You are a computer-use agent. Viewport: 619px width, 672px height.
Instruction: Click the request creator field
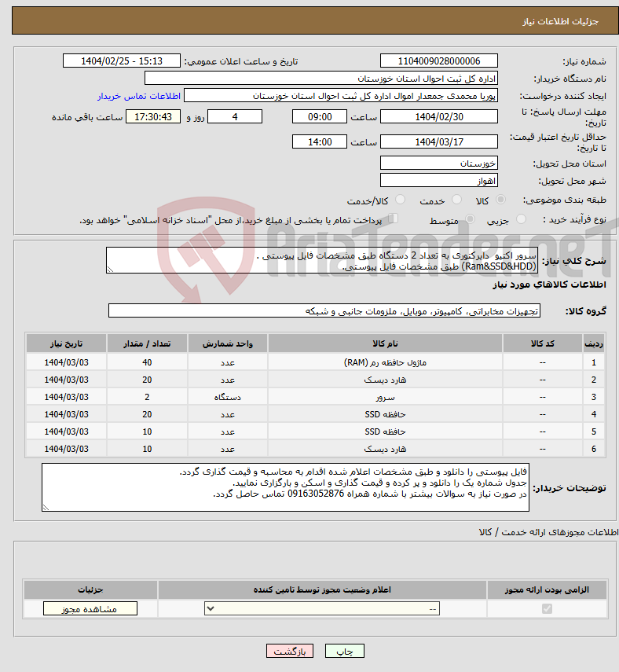tap(341, 96)
